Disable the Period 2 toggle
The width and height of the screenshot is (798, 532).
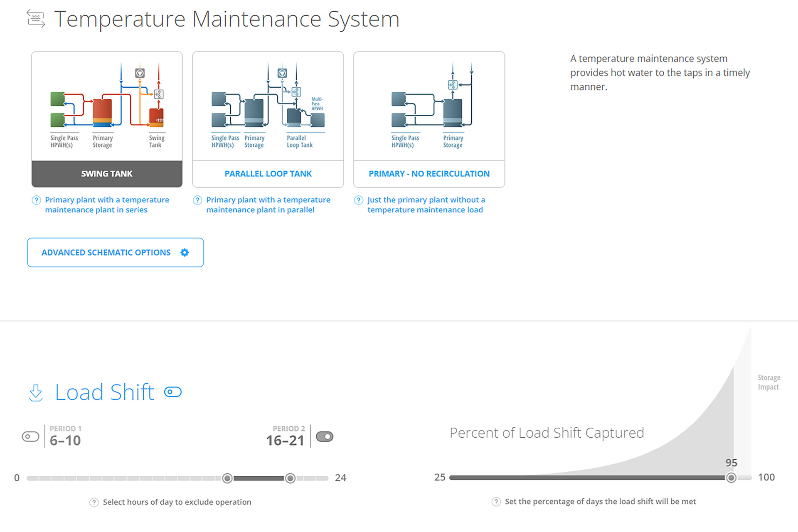tap(325, 436)
